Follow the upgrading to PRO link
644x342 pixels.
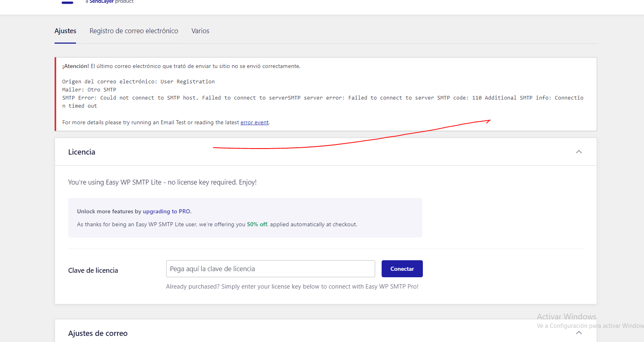(x=166, y=211)
